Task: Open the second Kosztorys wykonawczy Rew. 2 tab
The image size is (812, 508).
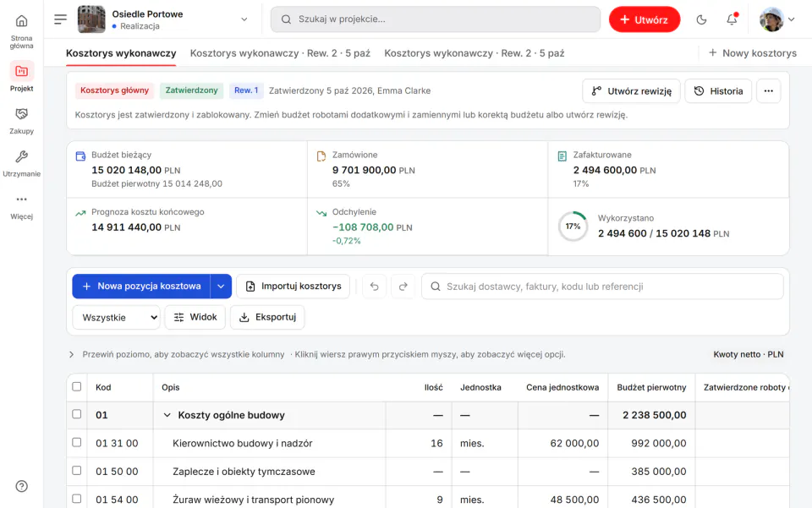Action: (x=280, y=53)
